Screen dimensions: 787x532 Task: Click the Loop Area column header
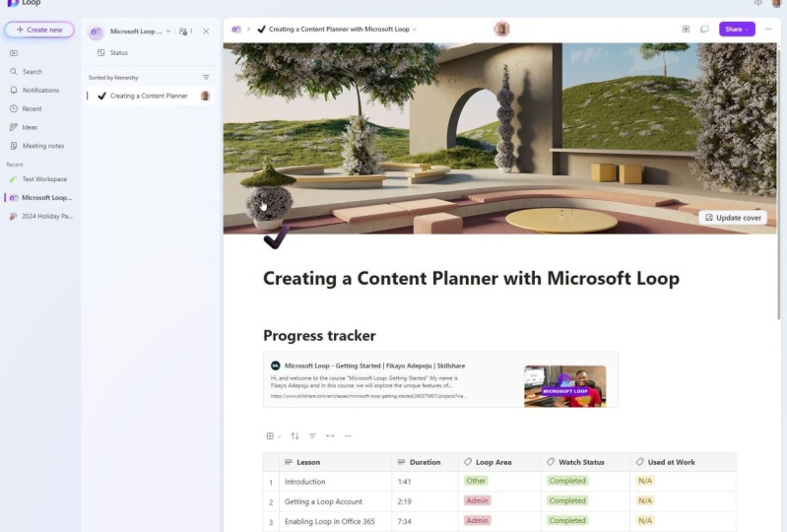(499, 462)
